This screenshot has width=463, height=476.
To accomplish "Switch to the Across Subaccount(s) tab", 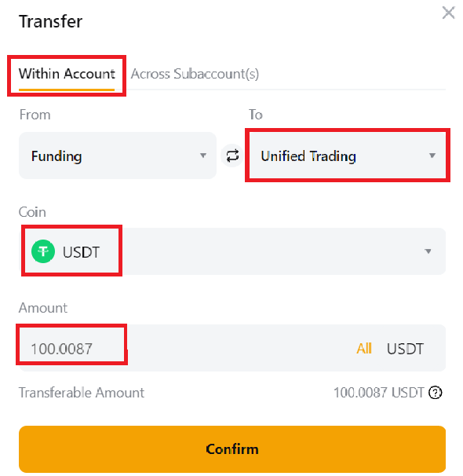I will click(195, 75).
